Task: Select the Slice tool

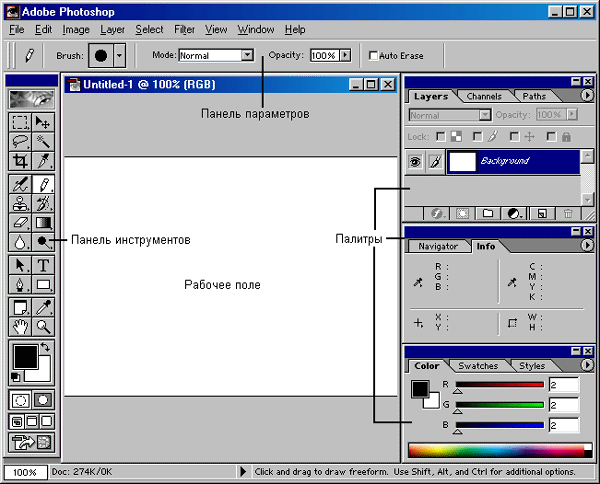Action: click(43, 161)
